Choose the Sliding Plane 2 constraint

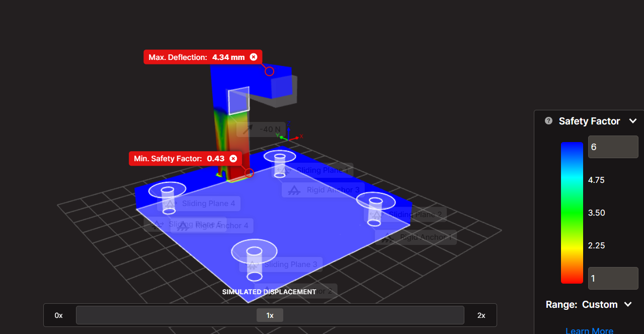pos(408,215)
